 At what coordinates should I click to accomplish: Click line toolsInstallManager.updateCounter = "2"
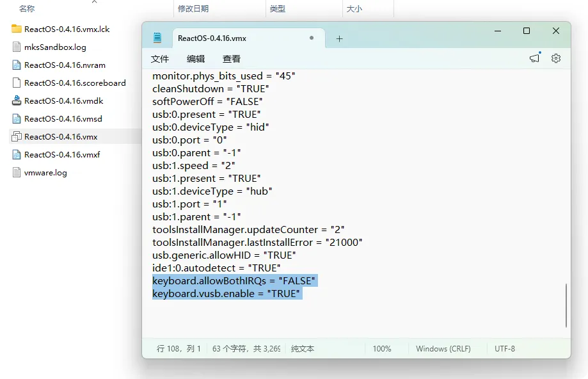[248, 230]
